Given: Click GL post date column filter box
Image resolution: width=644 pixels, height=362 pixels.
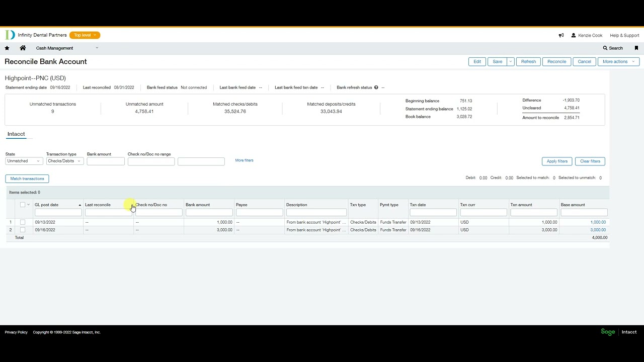Looking at the screenshot, I should tap(58, 213).
